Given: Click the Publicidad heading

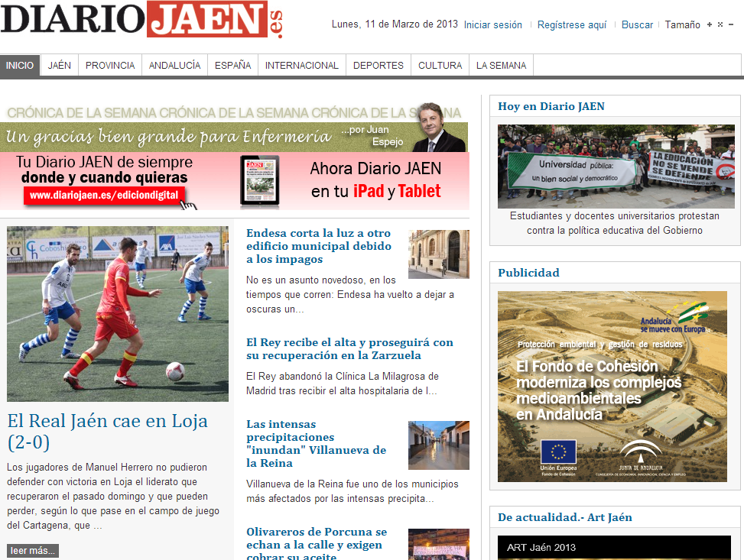Looking at the screenshot, I should pos(528,273).
